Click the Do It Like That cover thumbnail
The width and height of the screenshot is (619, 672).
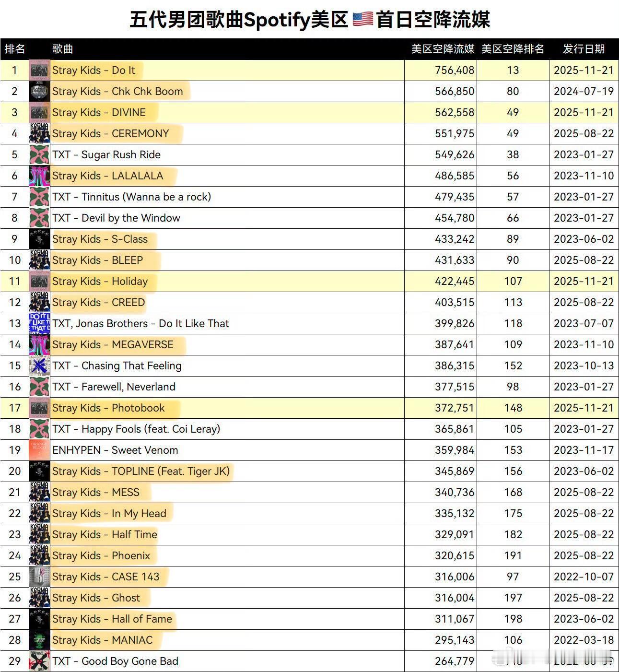(39, 323)
